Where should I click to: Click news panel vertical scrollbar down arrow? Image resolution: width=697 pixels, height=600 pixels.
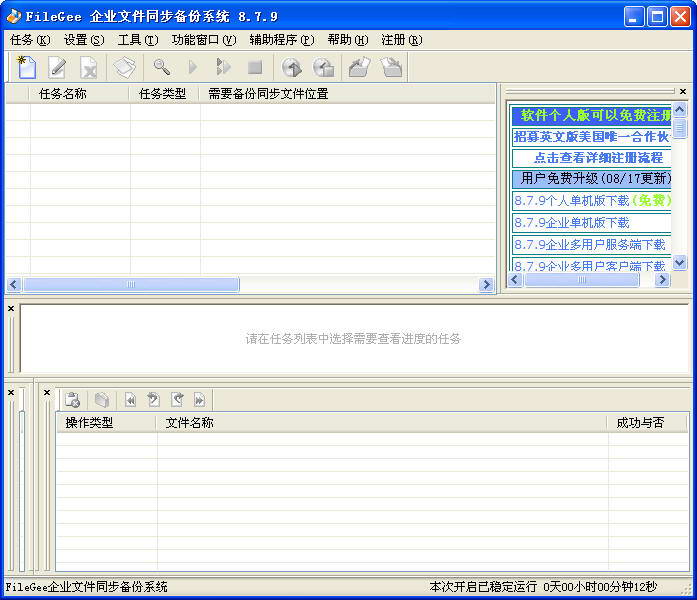(680, 263)
